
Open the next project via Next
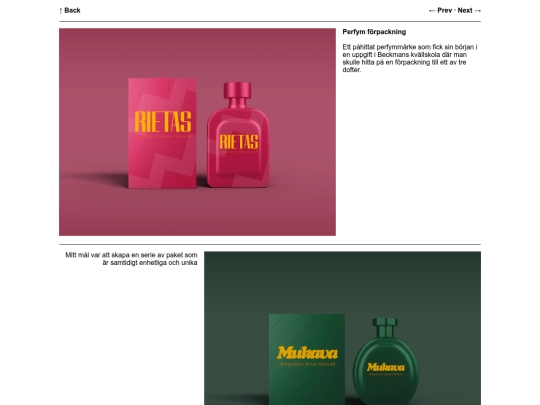[x=469, y=10]
